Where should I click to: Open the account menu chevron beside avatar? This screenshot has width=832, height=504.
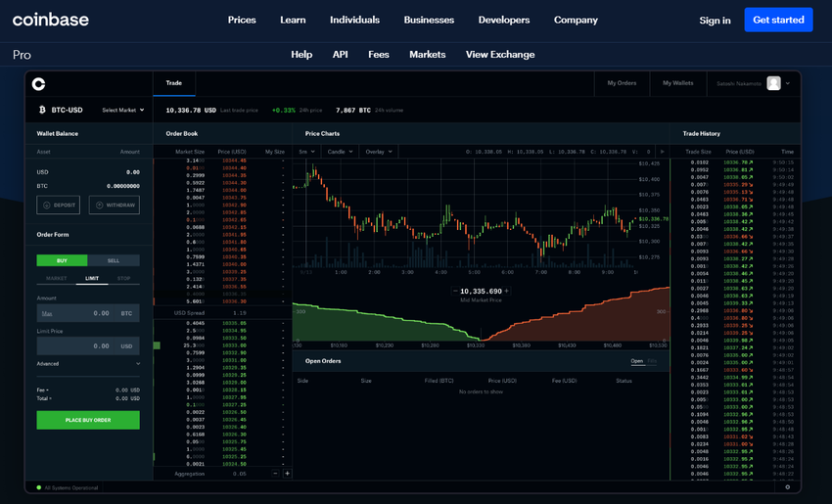click(788, 83)
